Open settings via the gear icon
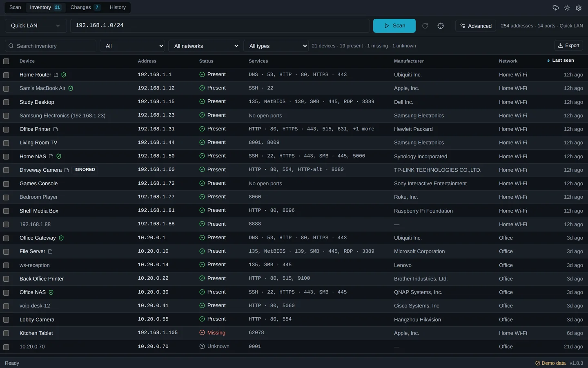 point(579,8)
